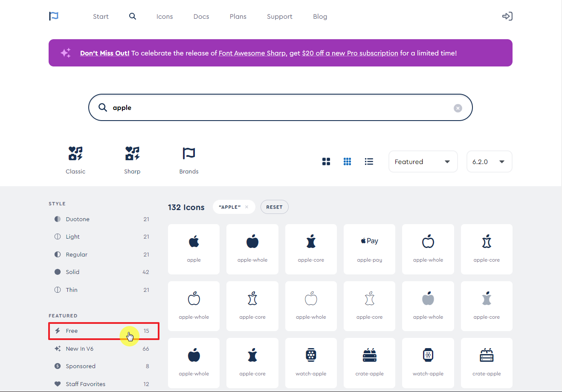Switch to the roomy four-square grid view
This screenshot has height=392, width=562.
(x=326, y=161)
